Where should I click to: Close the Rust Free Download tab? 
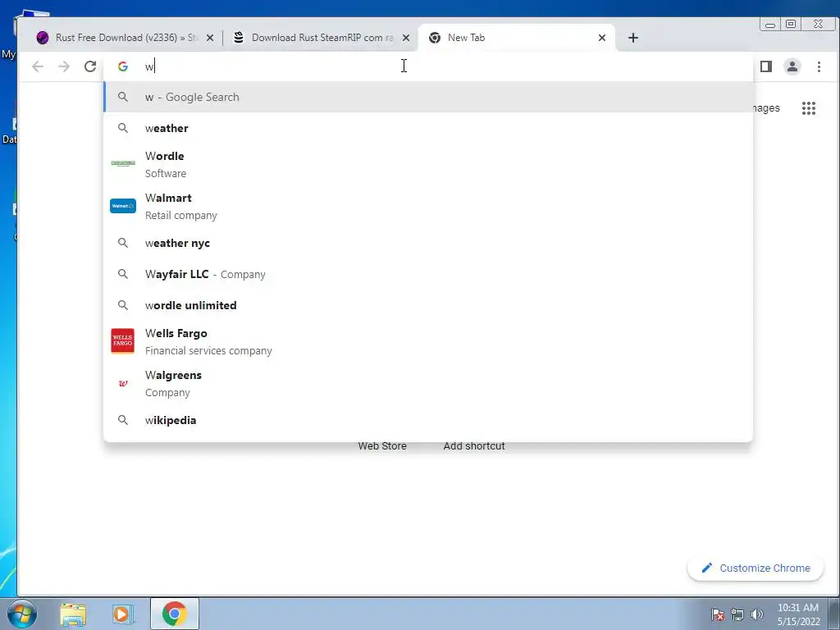point(210,38)
